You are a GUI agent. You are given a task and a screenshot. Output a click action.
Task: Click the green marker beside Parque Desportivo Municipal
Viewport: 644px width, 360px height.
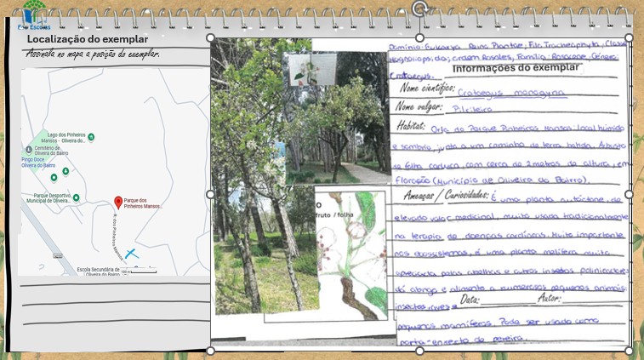click(x=76, y=198)
